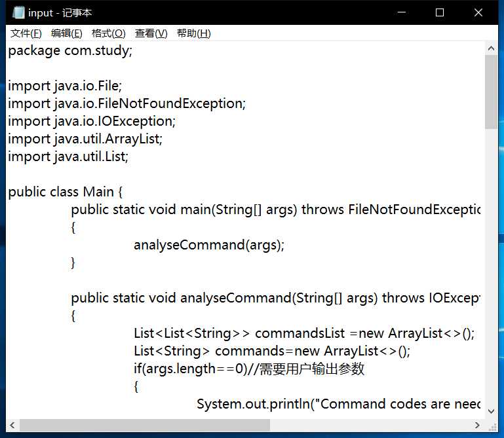The image size is (504, 438).
Task: Click the vertical scrollbar up arrow
Action: click(491, 48)
